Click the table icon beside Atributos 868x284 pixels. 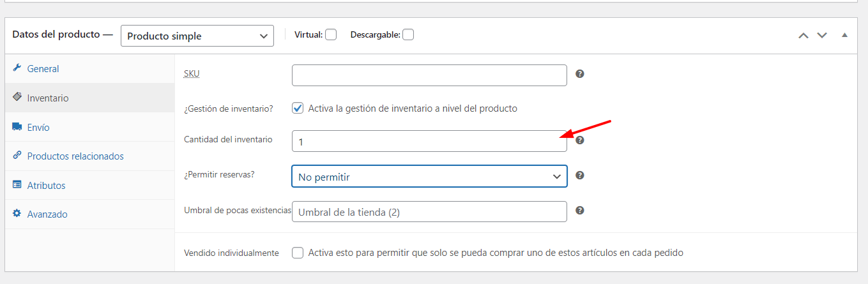pos(17,185)
